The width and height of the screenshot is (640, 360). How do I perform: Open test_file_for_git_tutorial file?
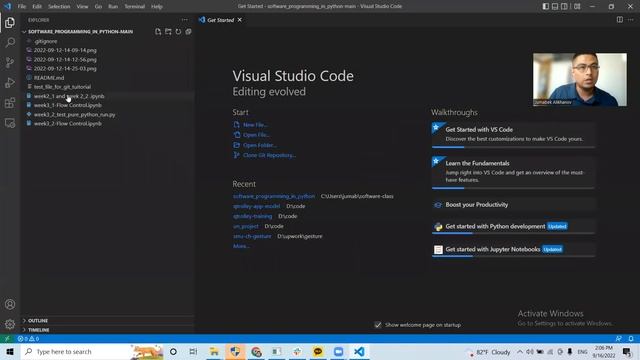point(62,87)
